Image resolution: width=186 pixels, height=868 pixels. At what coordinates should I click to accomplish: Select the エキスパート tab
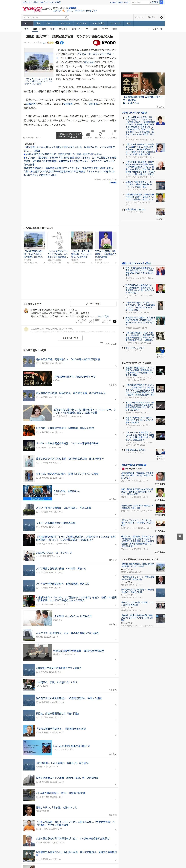[64, 24]
